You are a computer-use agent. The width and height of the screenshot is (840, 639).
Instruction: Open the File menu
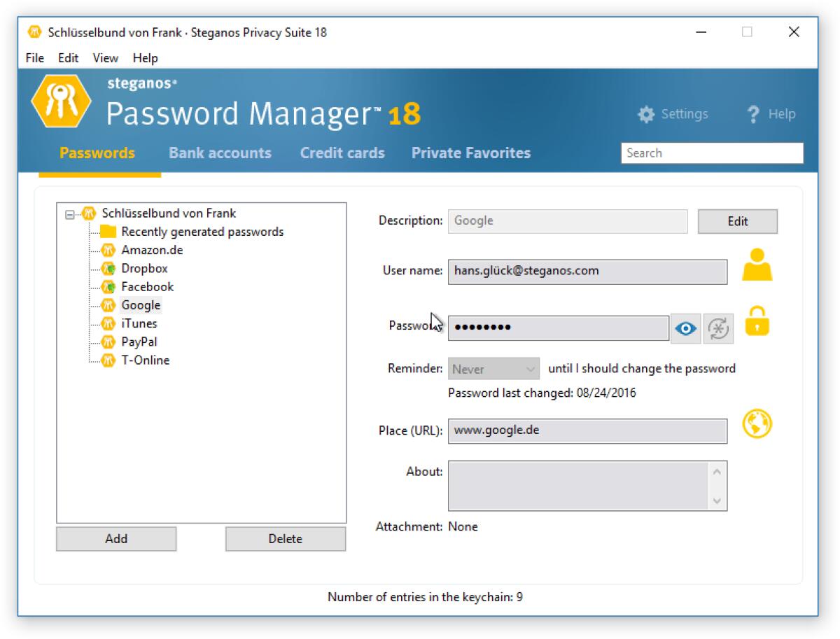pyautogui.click(x=34, y=58)
